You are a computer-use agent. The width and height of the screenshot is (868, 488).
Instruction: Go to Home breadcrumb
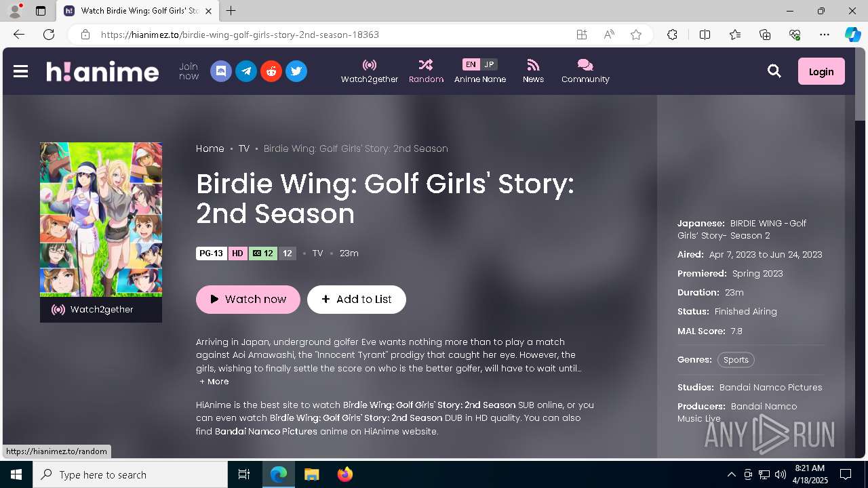pos(210,148)
